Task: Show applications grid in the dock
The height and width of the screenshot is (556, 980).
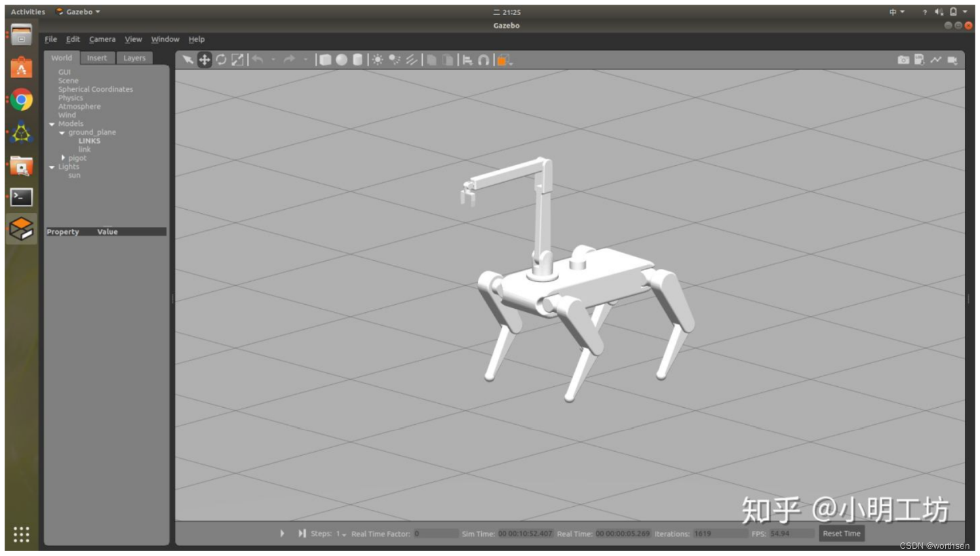Action: point(21,534)
